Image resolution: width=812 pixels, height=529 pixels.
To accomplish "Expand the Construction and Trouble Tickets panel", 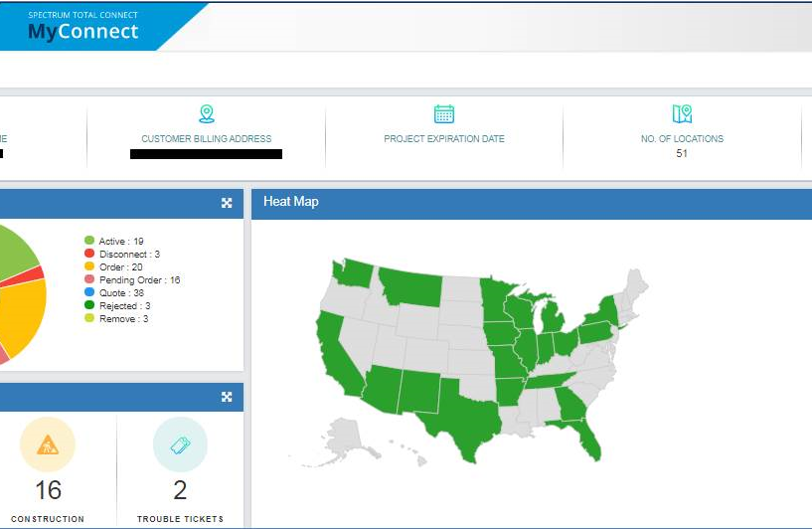I will click(x=227, y=398).
